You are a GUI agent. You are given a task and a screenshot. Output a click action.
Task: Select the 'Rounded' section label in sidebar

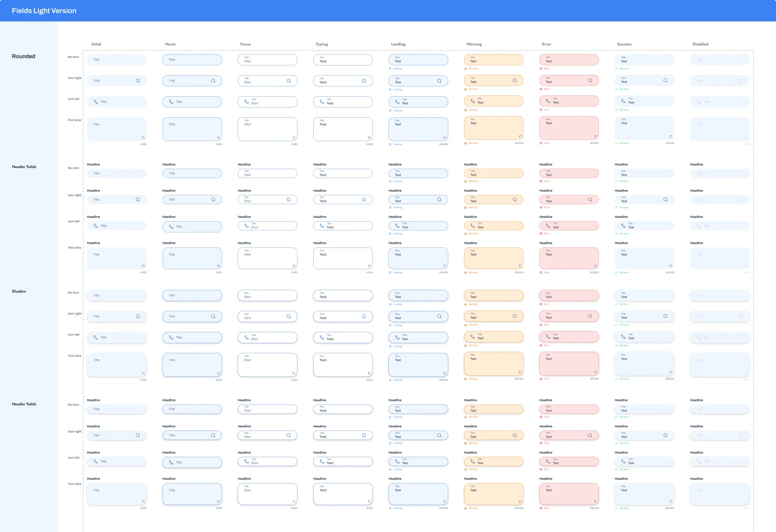[23, 56]
